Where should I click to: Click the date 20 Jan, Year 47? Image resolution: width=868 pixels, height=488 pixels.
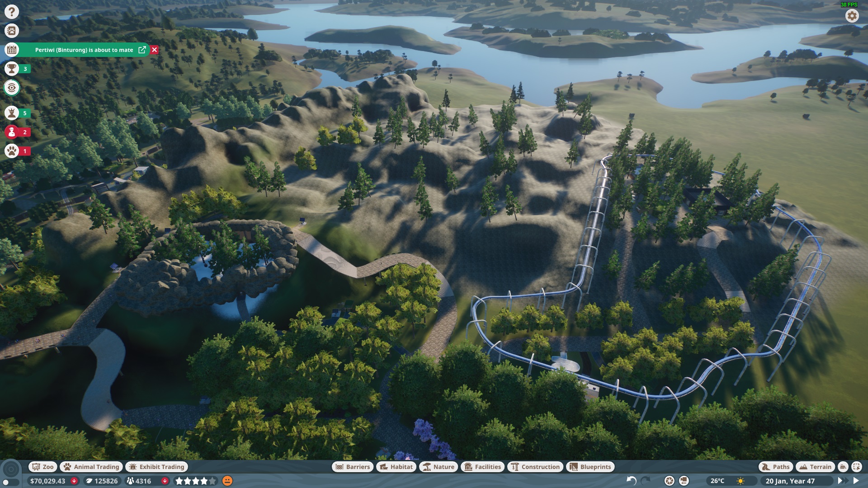pyautogui.click(x=790, y=481)
